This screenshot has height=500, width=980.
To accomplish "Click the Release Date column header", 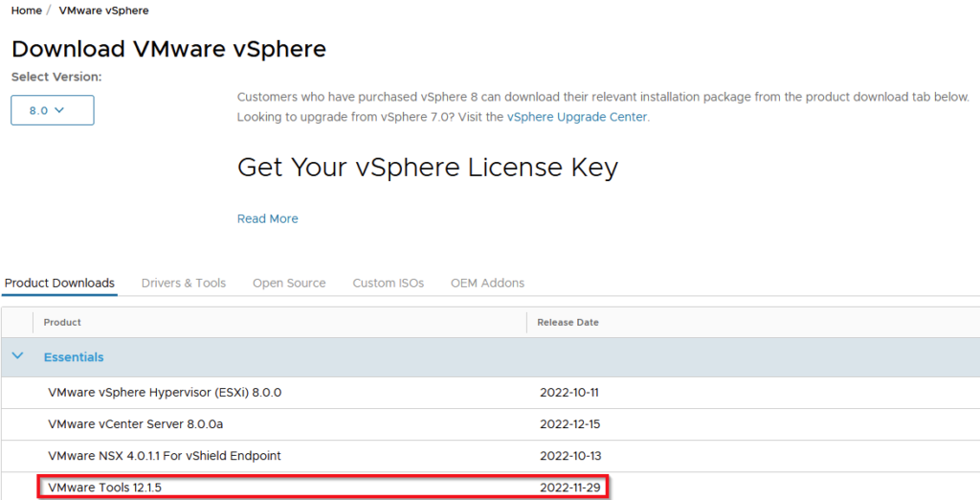I will pos(568,322).
